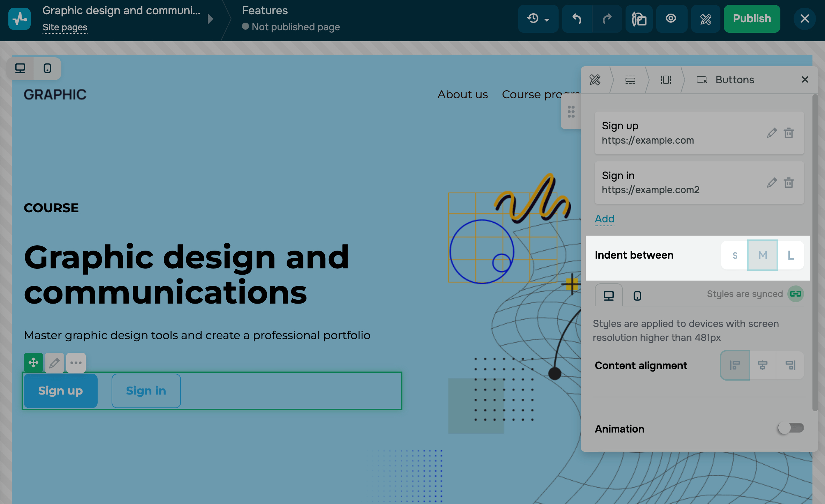
Task: Click the green Publish button
Action: point(752,19)
